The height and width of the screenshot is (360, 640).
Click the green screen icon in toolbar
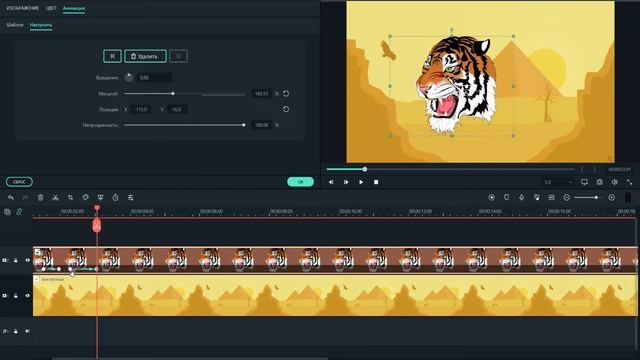[100, 198]
